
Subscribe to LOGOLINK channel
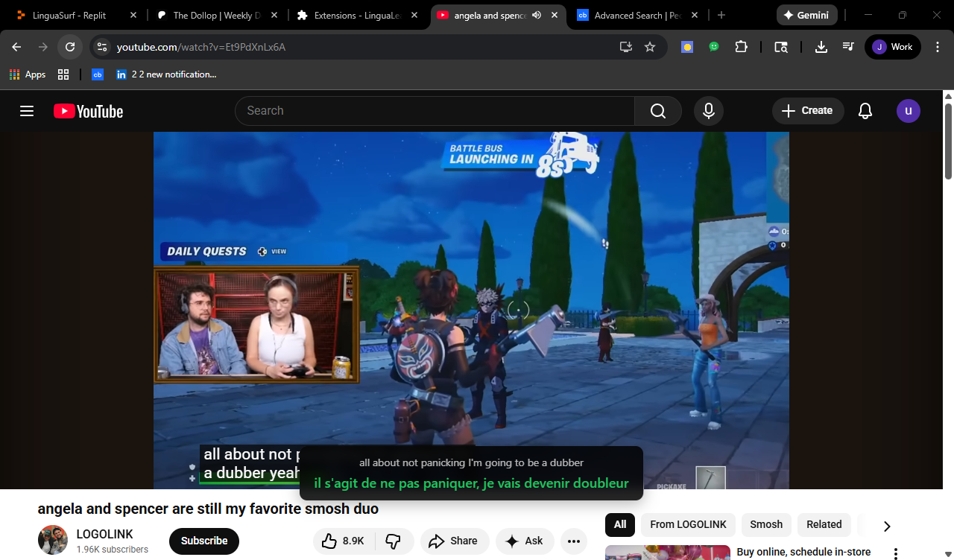204,541
